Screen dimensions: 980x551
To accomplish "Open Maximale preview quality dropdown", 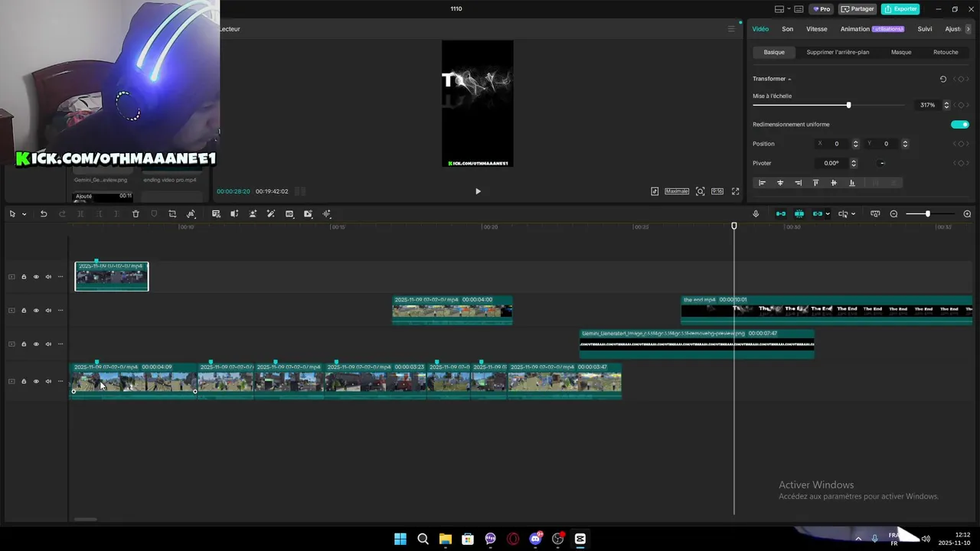I will [x=677, y=191].
